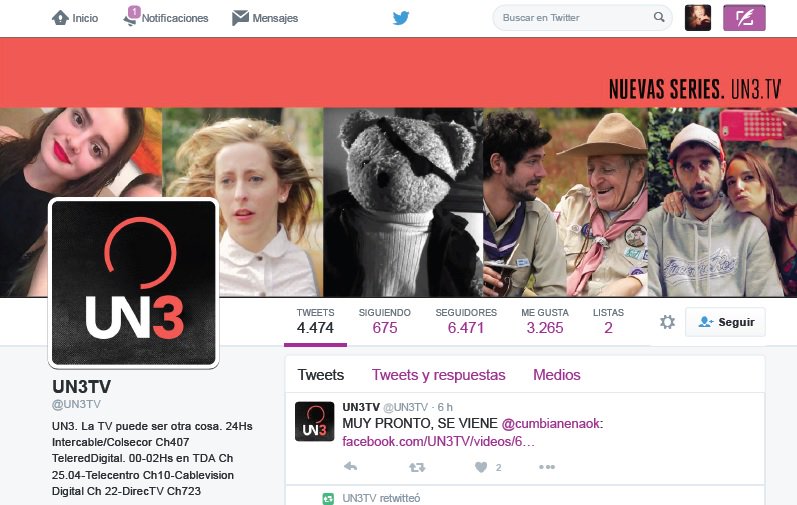Image resolution: width=797 pixels, height=505 pixels.
Task: Retweet the MUY PRONTO tweet
Action: tap(417, 467)
